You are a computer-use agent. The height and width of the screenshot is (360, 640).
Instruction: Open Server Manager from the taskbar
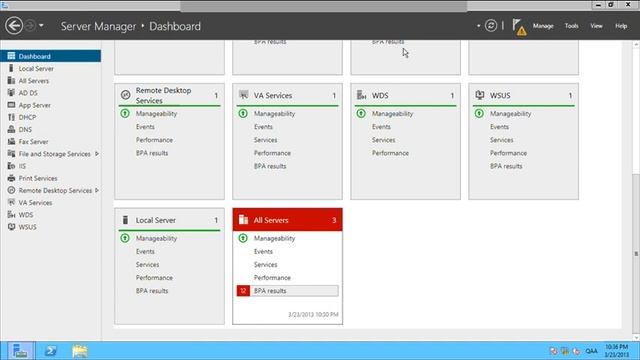[x=20, y=351]
